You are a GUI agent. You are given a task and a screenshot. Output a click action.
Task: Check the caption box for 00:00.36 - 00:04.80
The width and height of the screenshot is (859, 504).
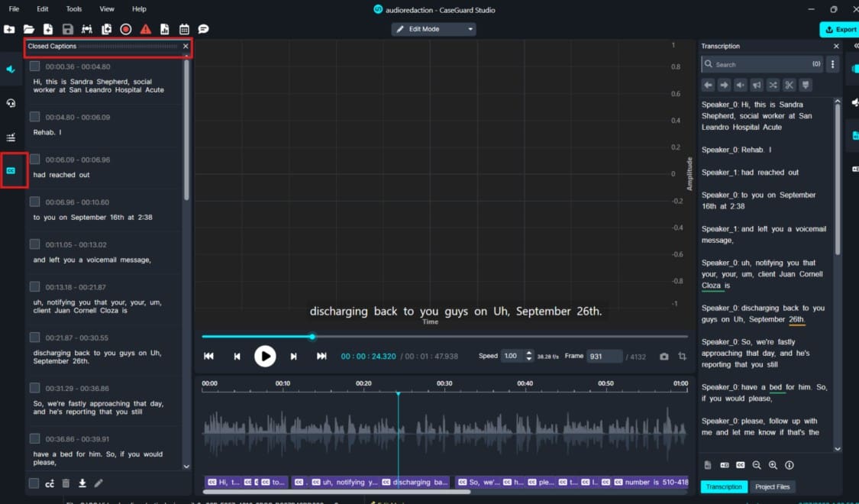[35, 66]
